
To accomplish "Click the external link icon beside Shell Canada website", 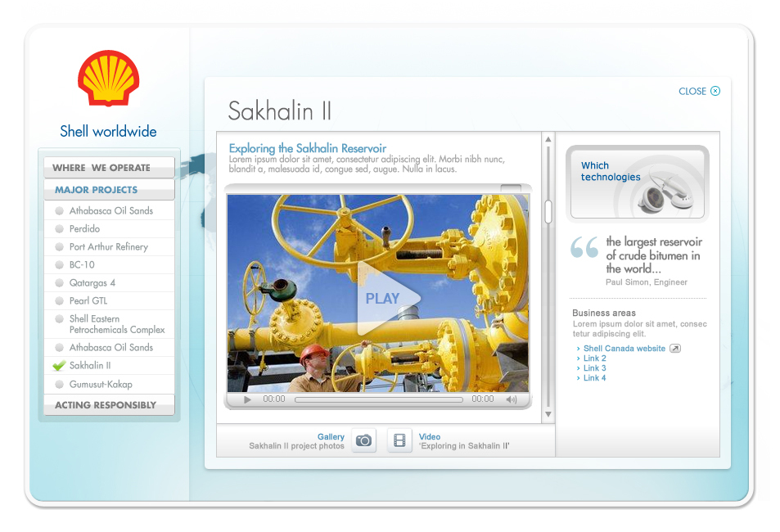I will point(675,349).
